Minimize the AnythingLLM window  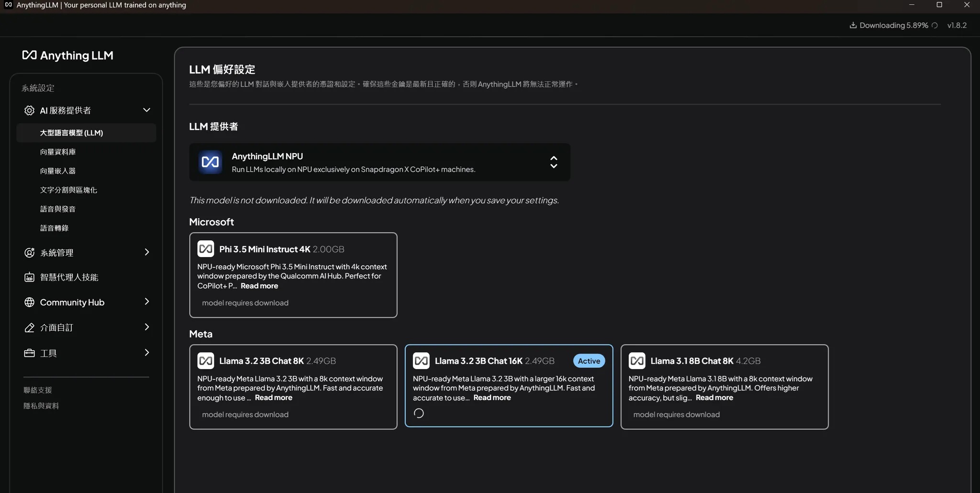(912, 5)
